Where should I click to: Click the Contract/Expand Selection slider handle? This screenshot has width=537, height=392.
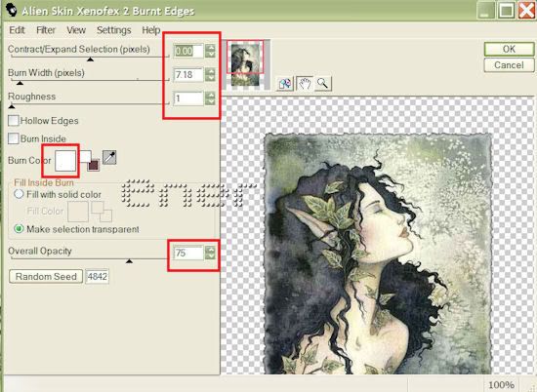pos(90,59)
